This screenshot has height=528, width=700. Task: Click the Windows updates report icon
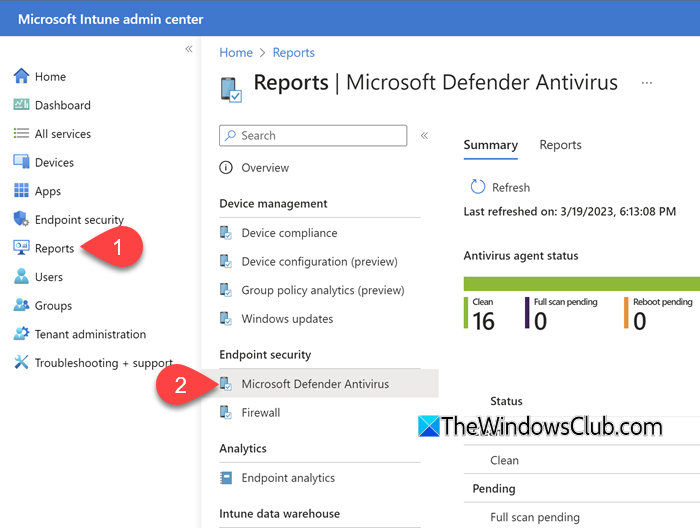[226, 318]
